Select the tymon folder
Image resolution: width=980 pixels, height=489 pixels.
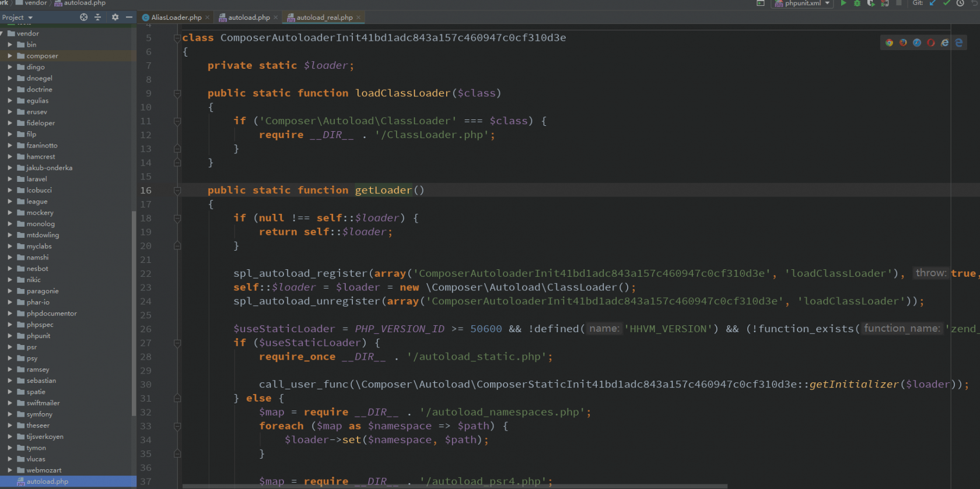pyautogui.click(x=36, y=448)
